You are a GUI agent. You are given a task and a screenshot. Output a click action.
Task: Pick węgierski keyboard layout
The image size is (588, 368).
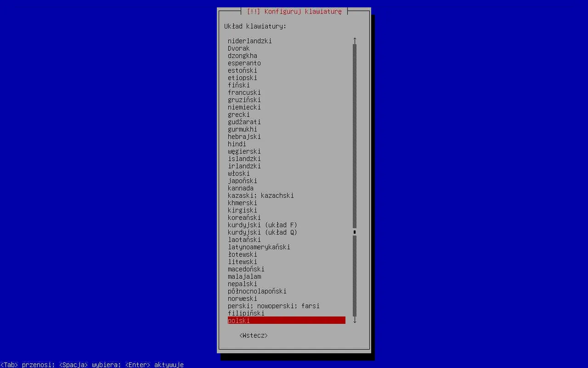[287, 151]
